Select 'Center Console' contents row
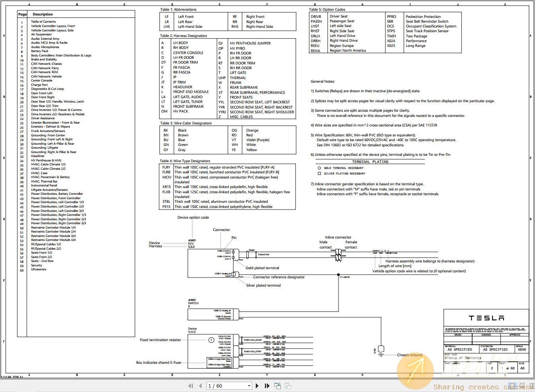This screenshot has width=535, height=392. (x=42, y=80)
